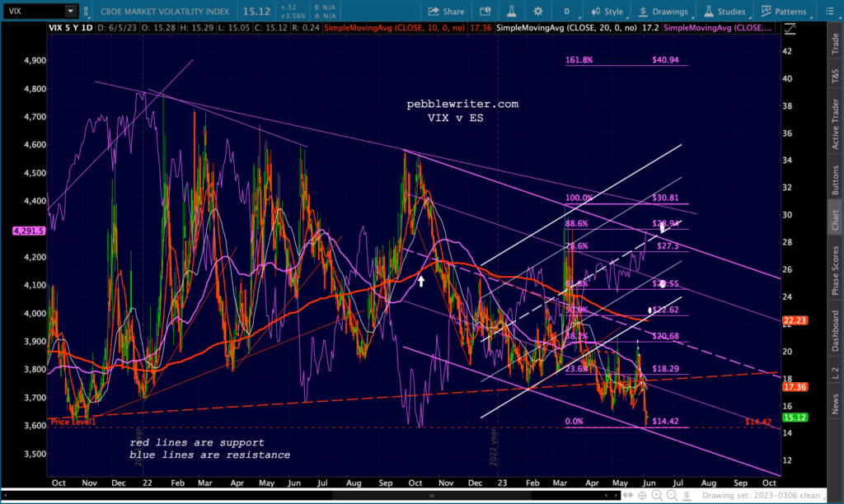Click zoom in magnifier at chart bottom
Viewport: 844px width, 504px height.
pos(656,495)
